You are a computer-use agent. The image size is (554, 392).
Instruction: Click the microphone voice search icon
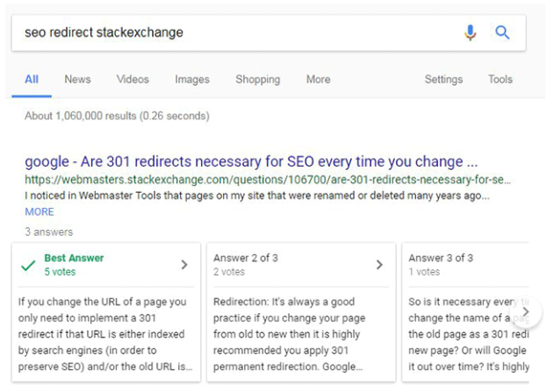pos(471,32)
